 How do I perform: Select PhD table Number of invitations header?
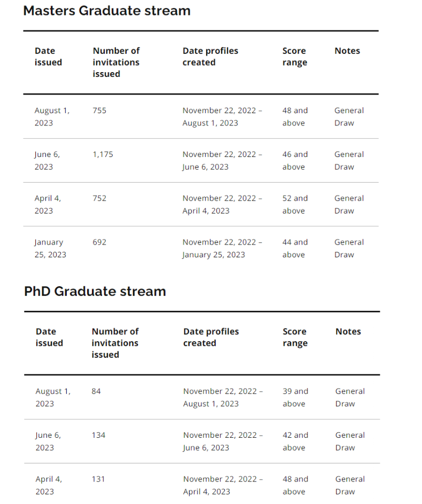(115, 343)
